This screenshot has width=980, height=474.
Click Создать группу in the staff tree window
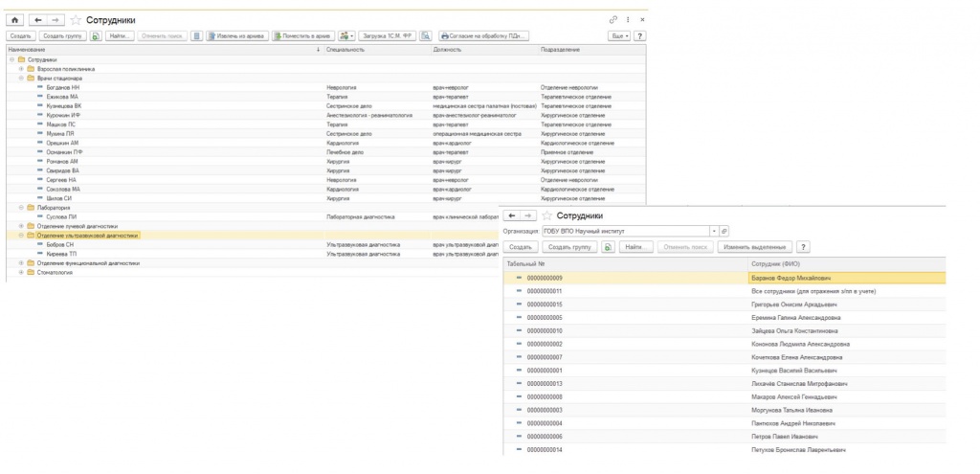(63, 36)
